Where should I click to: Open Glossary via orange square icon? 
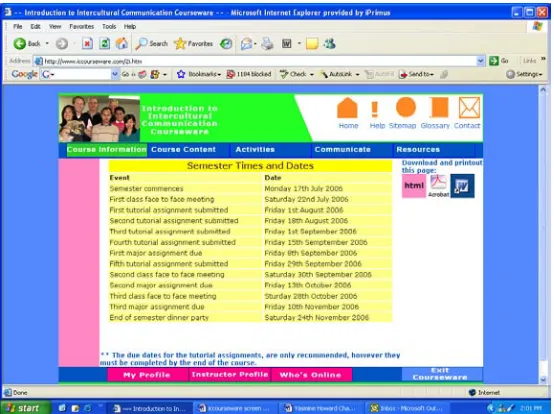439,107
